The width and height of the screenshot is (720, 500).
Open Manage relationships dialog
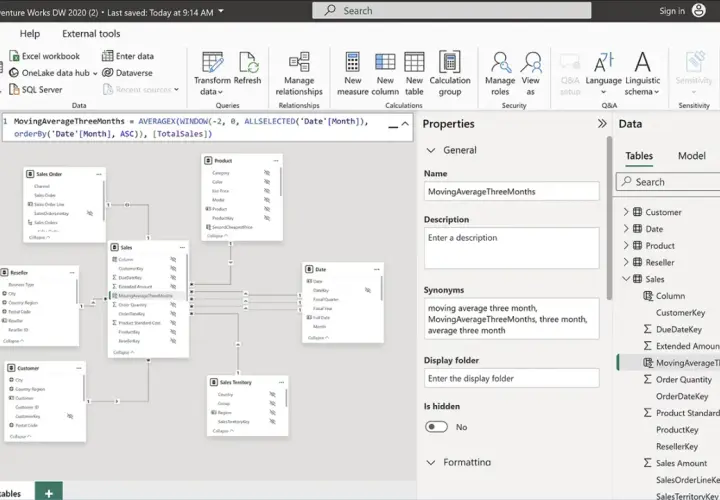pyautogui.click(x=299, y=73)
